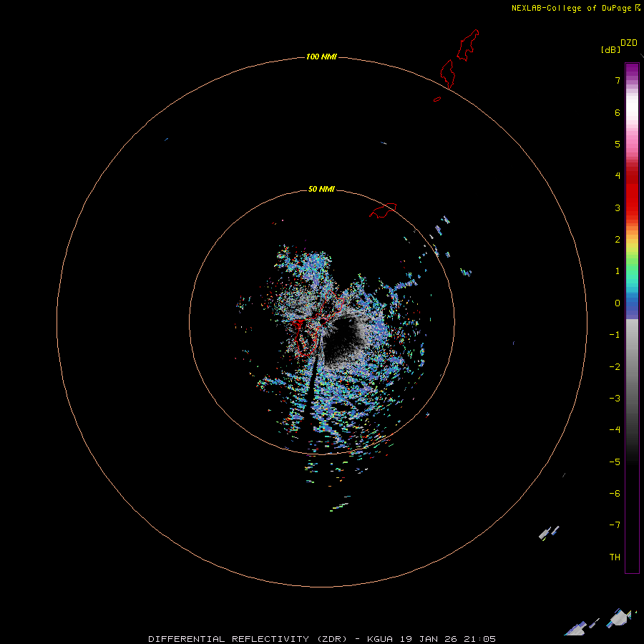Pick the pink 5 dB band on the color bar
The height and width of the screenshot is (644, 644).
pos(632,144)
